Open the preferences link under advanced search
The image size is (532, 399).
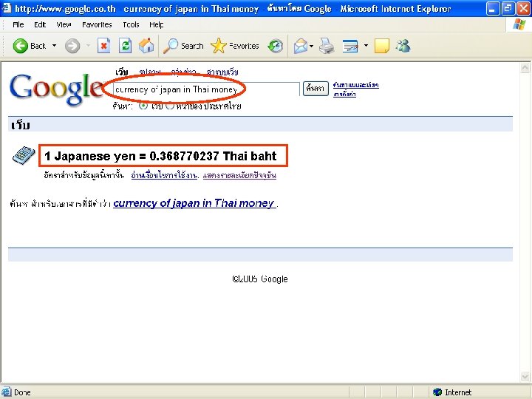tap(344, 94)
